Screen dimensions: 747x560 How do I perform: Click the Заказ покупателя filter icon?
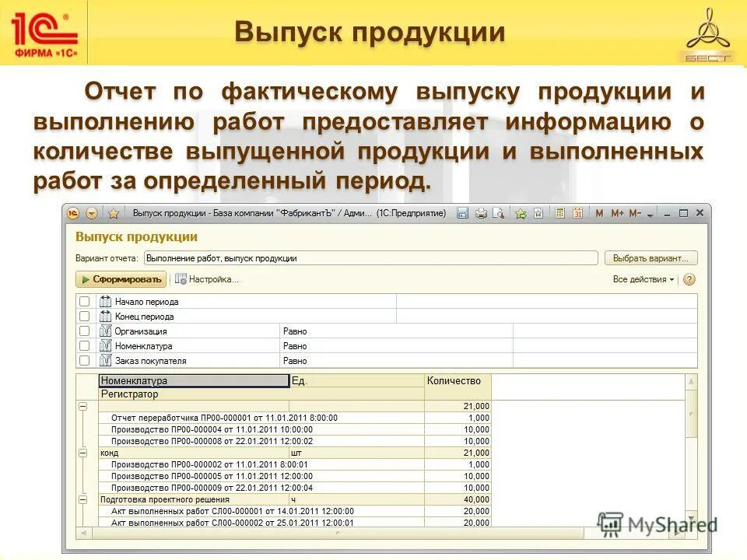[105, 360]
